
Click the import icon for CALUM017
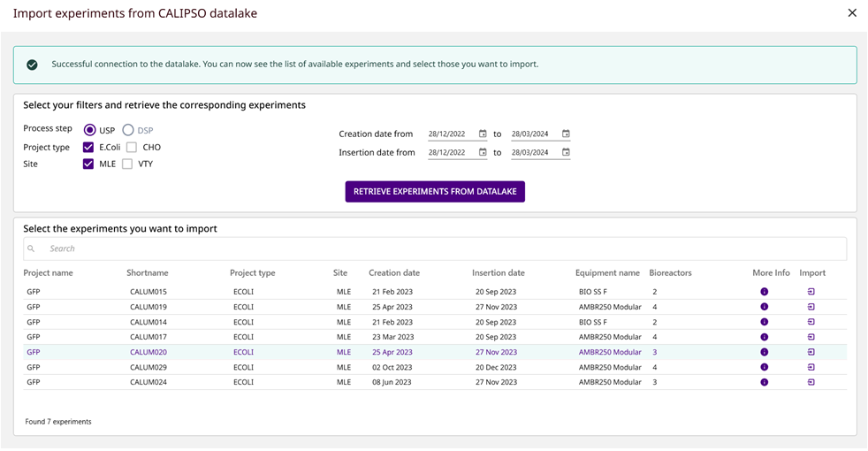[811, 337]
